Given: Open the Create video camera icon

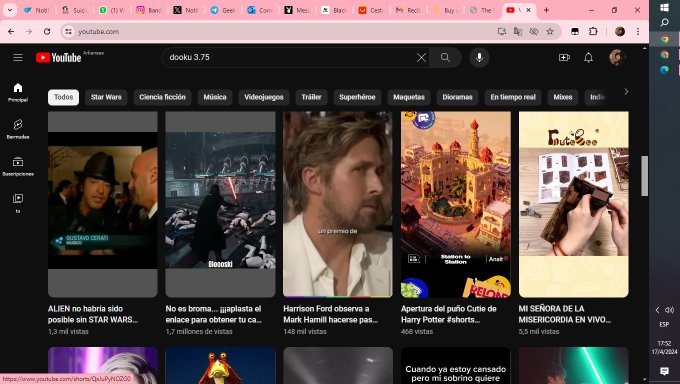Looking at the screenshot, I should point(564,57).
